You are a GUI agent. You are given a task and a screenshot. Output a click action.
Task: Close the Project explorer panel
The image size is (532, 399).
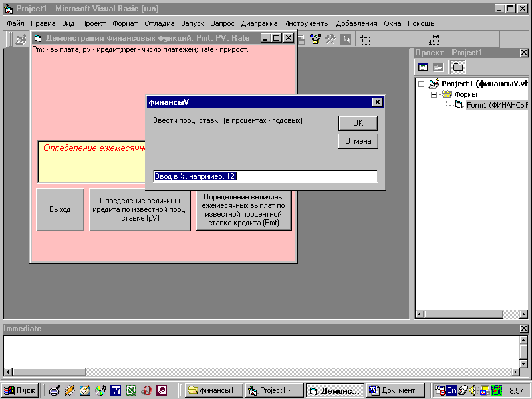(524, 53)
